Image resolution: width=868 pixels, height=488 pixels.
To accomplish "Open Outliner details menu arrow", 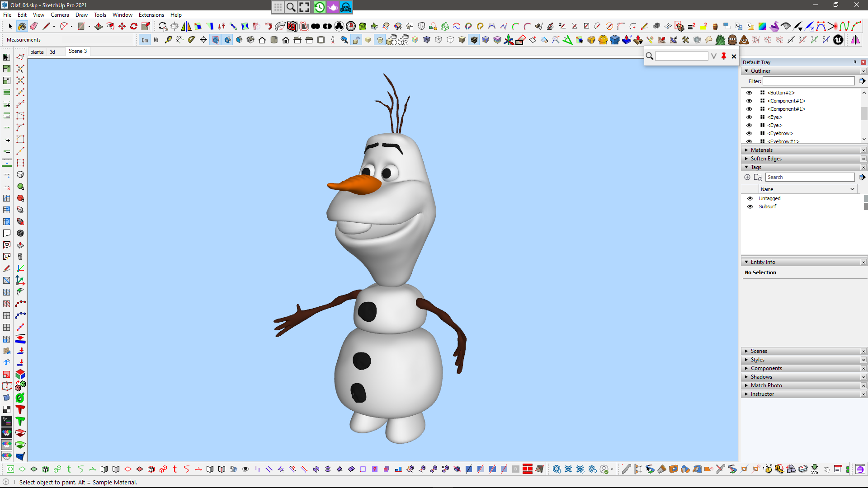I will pos(862,81).
